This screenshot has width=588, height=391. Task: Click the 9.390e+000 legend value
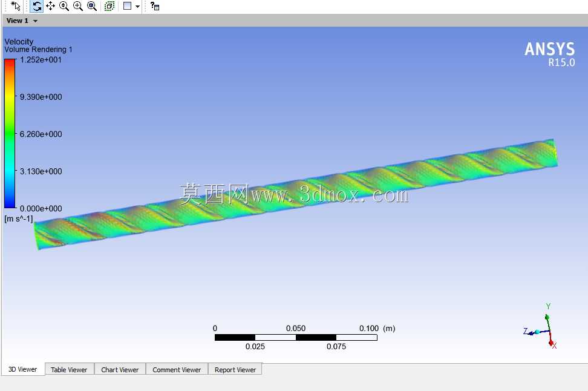coord(41,97)
